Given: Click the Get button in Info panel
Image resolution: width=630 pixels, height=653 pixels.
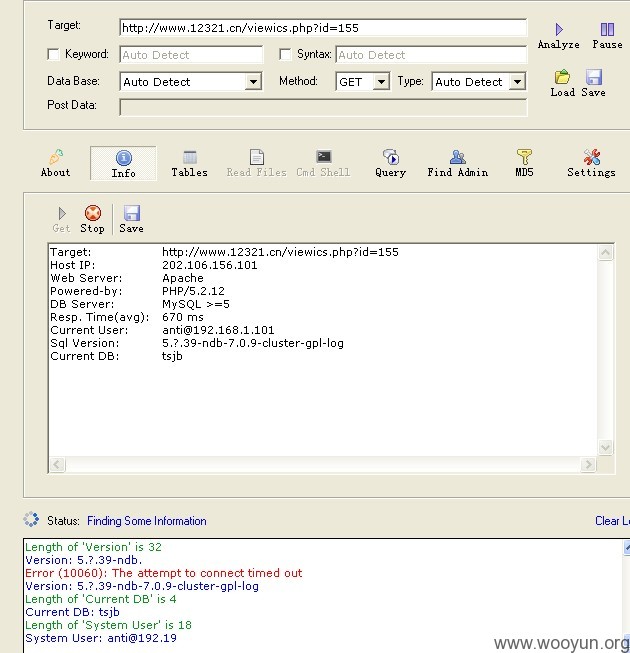Looking at the screenshot, I should pos(61,219).
